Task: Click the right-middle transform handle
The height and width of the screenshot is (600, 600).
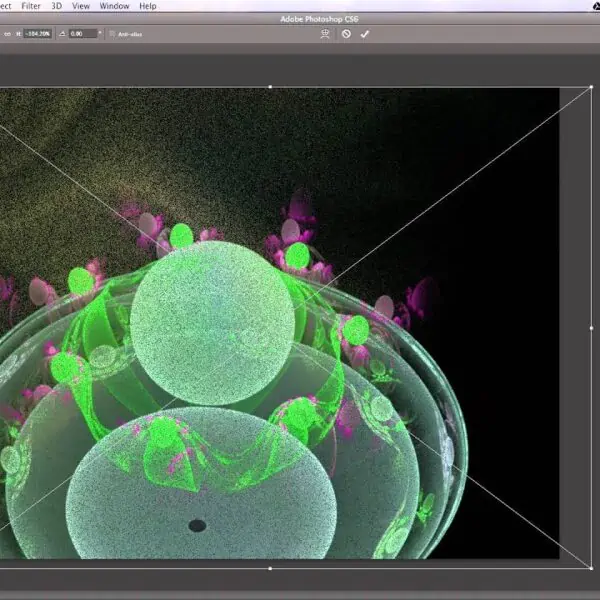Action: point(592,328)
